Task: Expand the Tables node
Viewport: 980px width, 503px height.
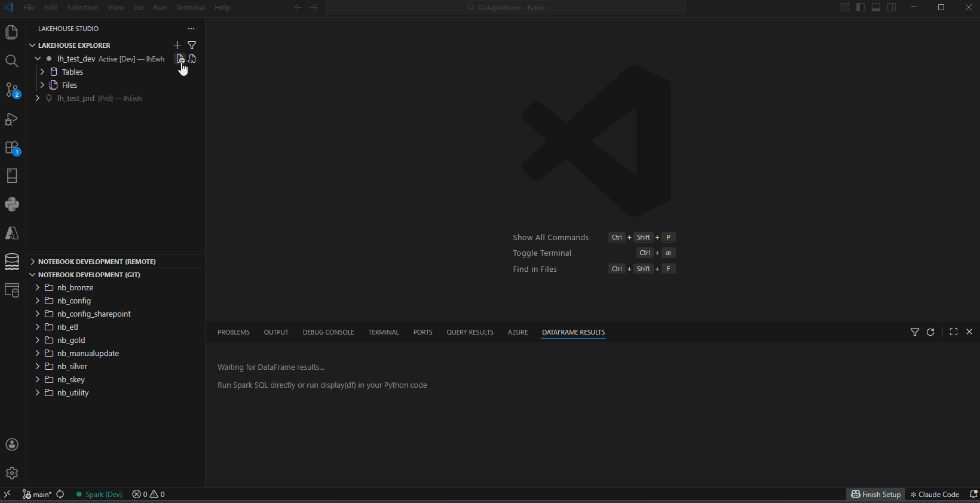Action: tap(42, 72)
